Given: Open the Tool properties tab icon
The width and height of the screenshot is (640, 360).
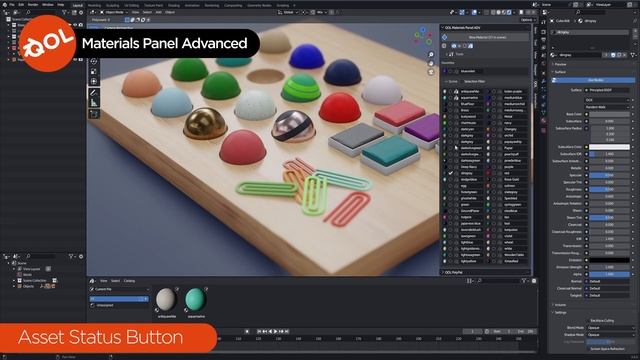Looking at the screenshot, I should click(543, 22).
